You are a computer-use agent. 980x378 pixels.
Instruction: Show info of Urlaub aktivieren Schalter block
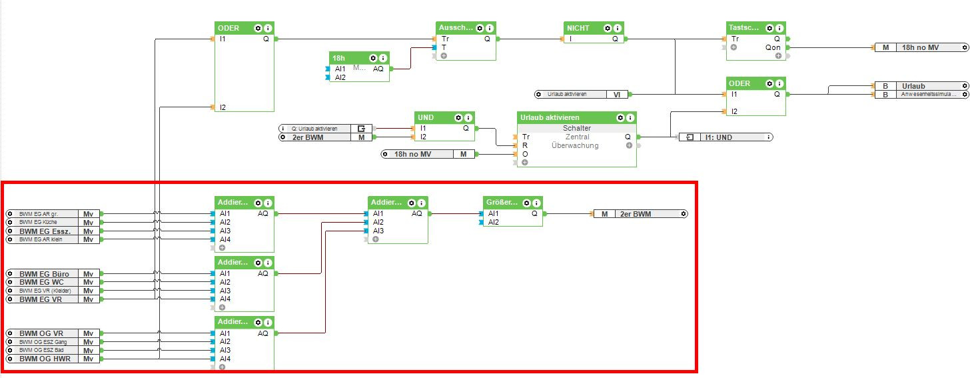click(x=630, y=117)
